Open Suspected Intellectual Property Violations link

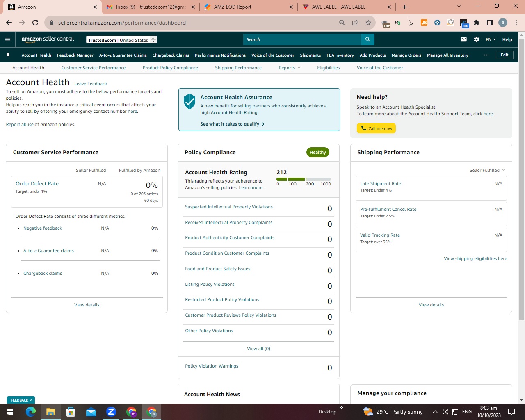pos(229,207)
